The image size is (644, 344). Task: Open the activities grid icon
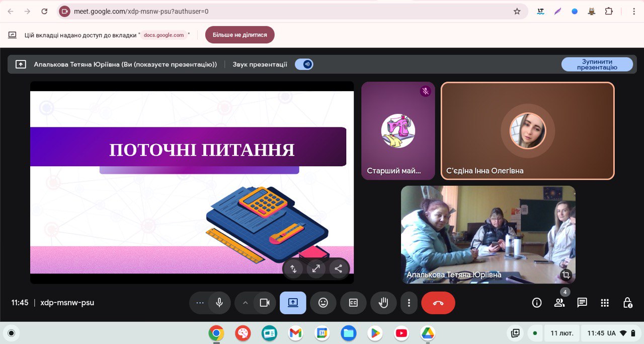605,303
